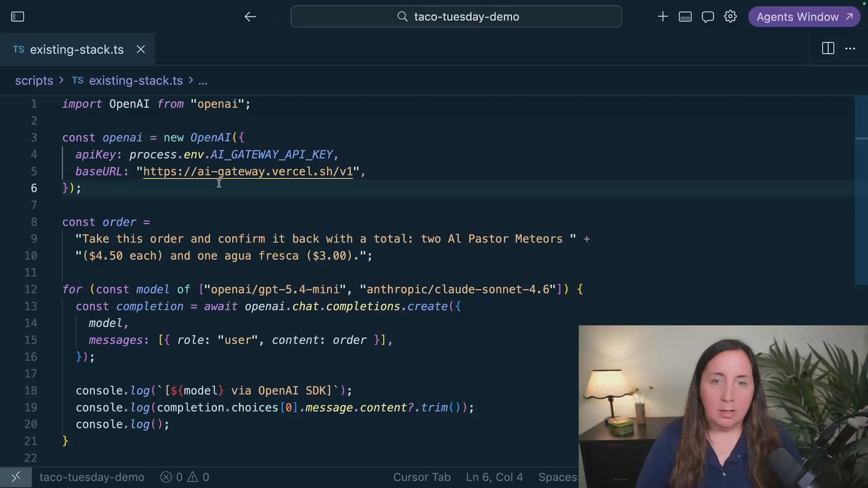
Task: Click Ln 6, Col 4 position indicator
Action: [x=495, y=477]
